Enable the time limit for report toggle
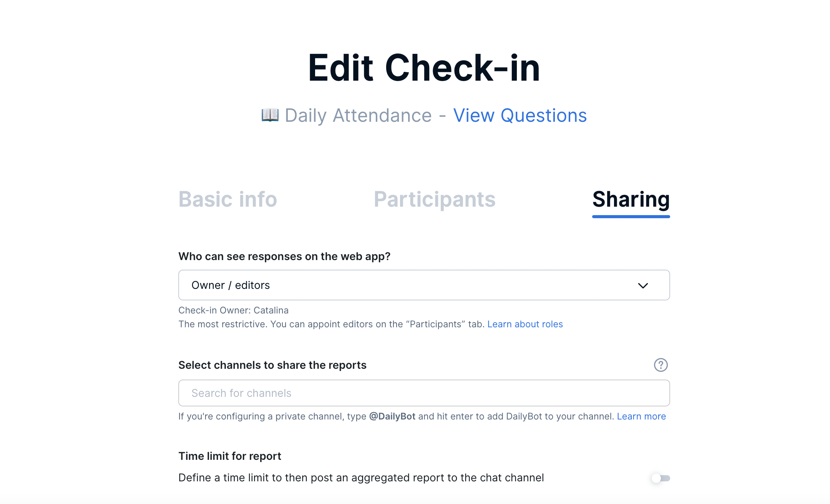Screen dimensions: 830x504 [661, 478]
